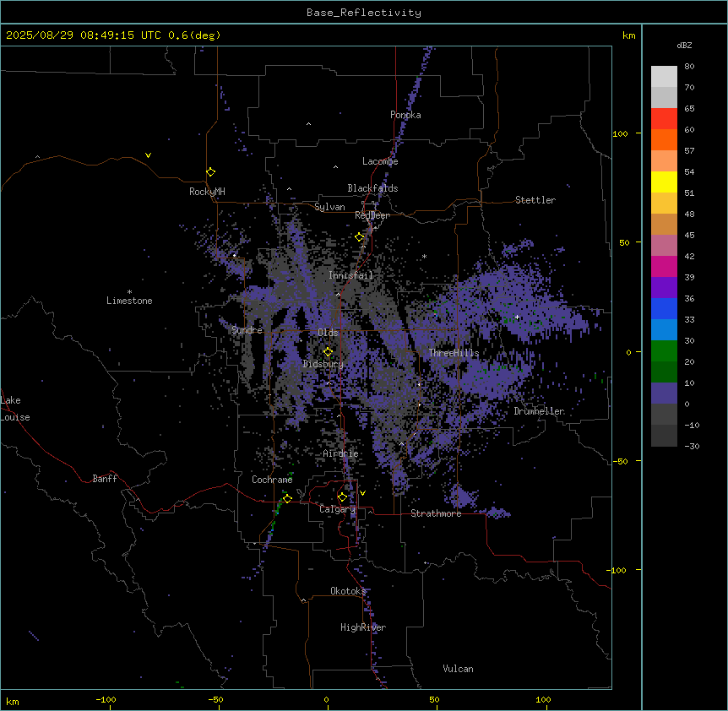This screenshot has width=728, height=711.
Task: Click the white asterisk above Limestone
Action: tap(129, 292)
